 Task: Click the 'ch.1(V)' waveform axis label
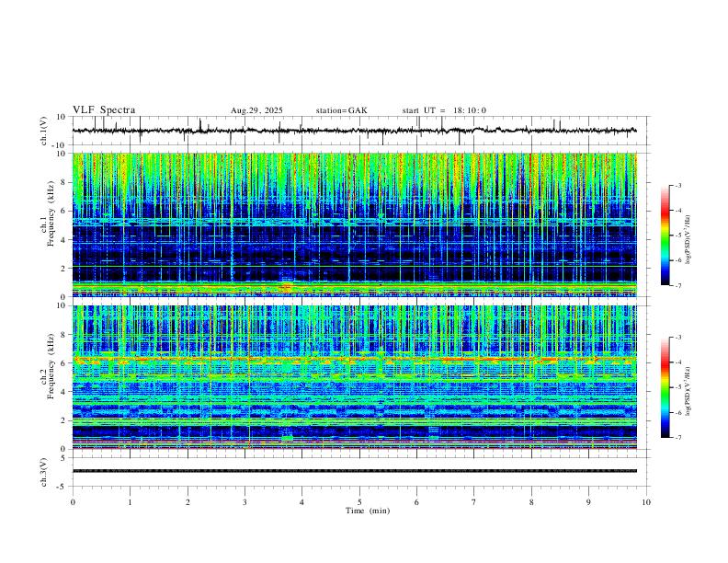(44, 131)
